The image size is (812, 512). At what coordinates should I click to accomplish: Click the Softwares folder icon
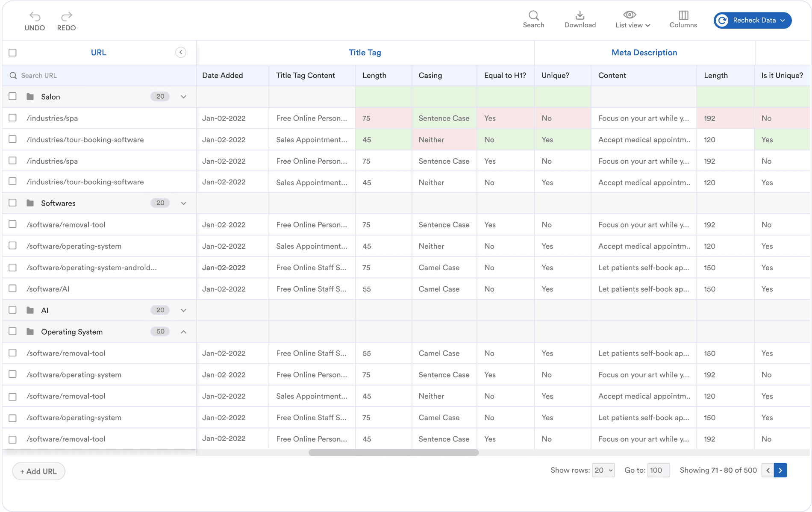[30, 203]
